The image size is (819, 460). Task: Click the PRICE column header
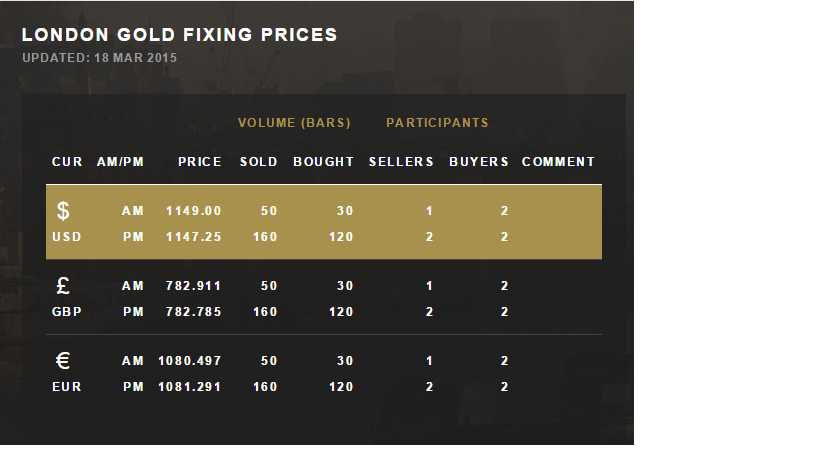click(x=200, y=162)
